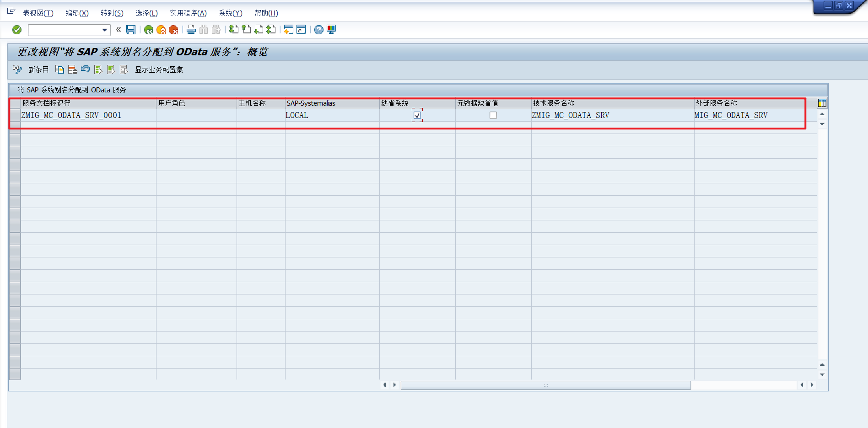Click the leftmost scroll-left arrow of horizontal scrollbar
This screenshot has width=868, height=428.
pyautogui.click(x=384, y=385)
